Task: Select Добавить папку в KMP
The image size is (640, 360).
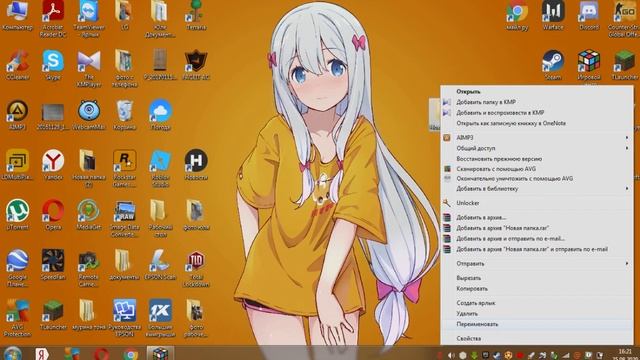Action: [x=537, y=102]
